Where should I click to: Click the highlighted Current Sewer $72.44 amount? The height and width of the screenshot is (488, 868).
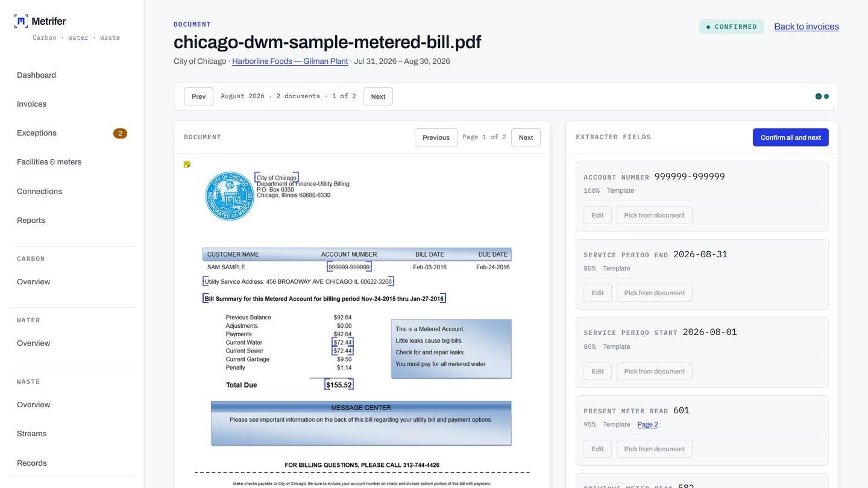pyautogui.click(x=343, y=351)
